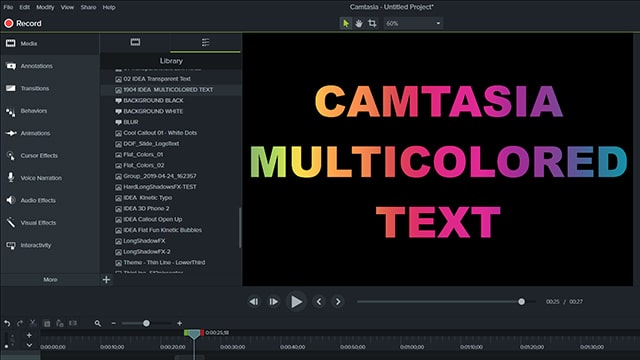Open the Transitions panel
The height and width of the screenshot is (360, 640).
tap(50, 88)
